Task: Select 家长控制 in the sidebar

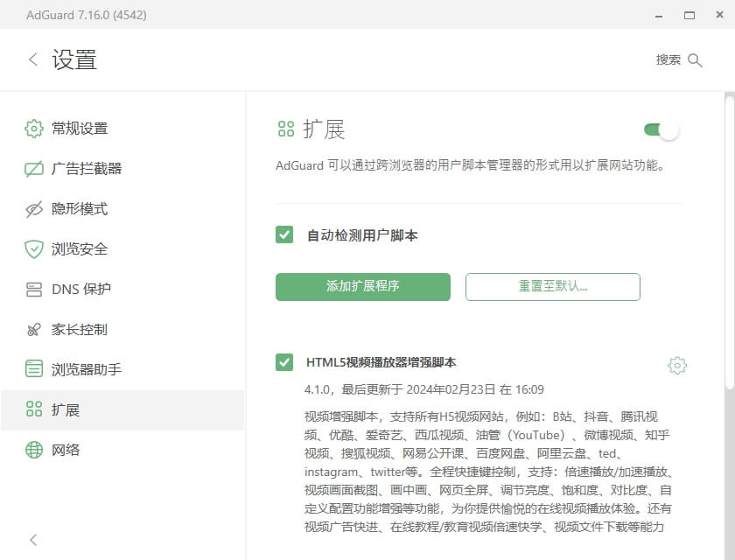Action: click(x=122, y=330)
